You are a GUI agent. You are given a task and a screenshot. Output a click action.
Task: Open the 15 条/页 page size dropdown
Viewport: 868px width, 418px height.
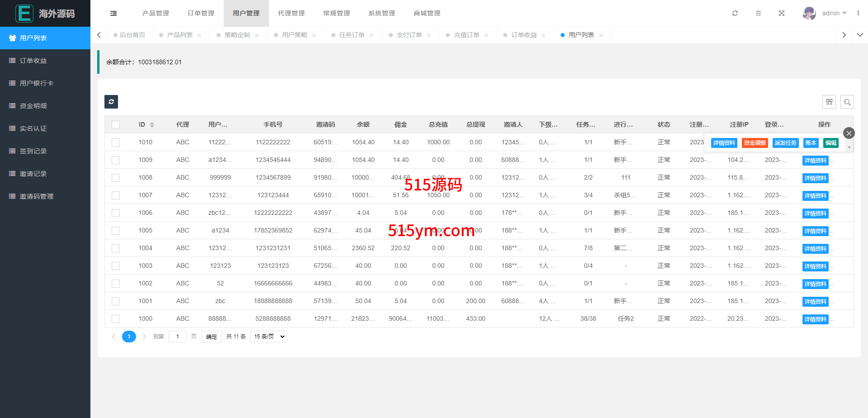click(269, 337)
